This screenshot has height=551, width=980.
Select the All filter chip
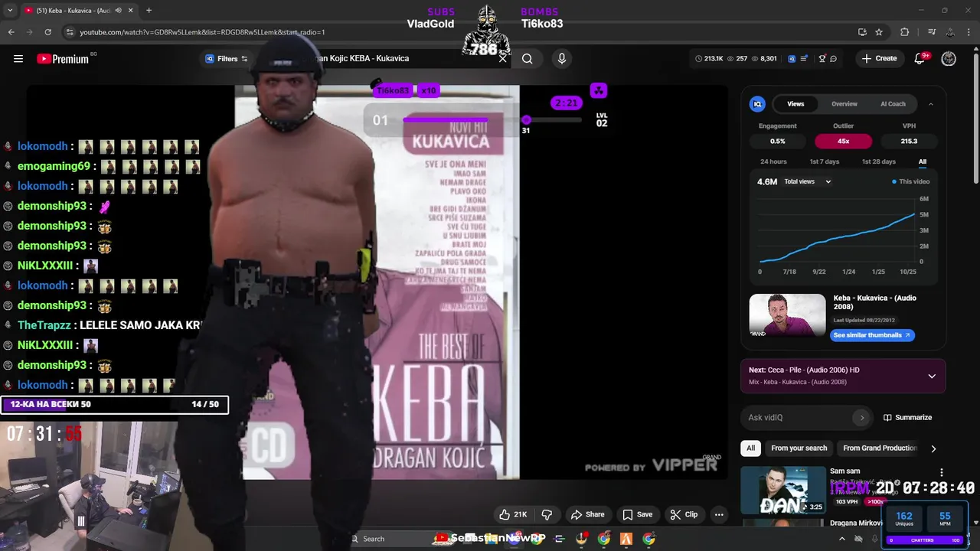pyautogui.click(x=750, y=448)
